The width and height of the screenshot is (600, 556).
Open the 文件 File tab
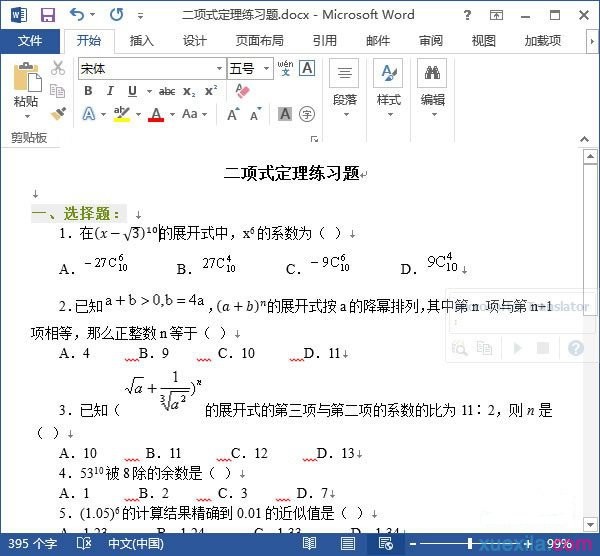coord(30,41)
